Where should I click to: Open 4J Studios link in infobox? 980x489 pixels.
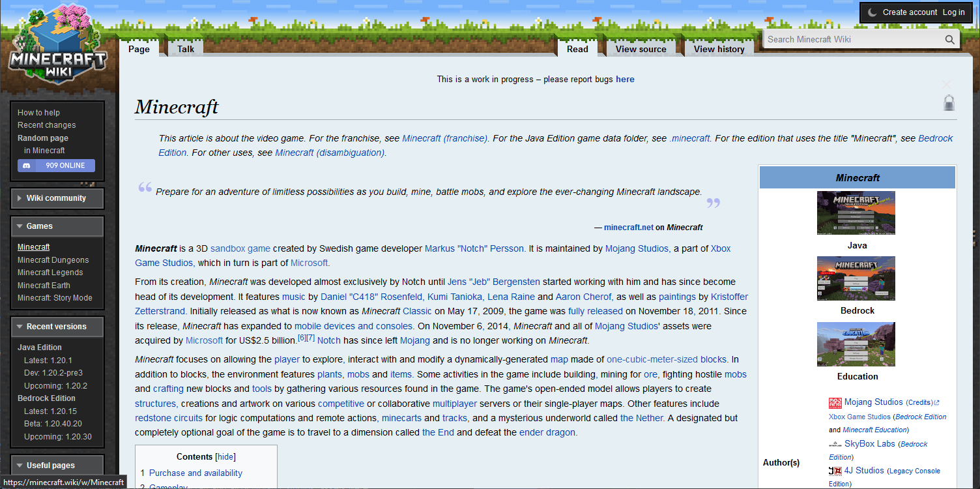click(864, 471)
